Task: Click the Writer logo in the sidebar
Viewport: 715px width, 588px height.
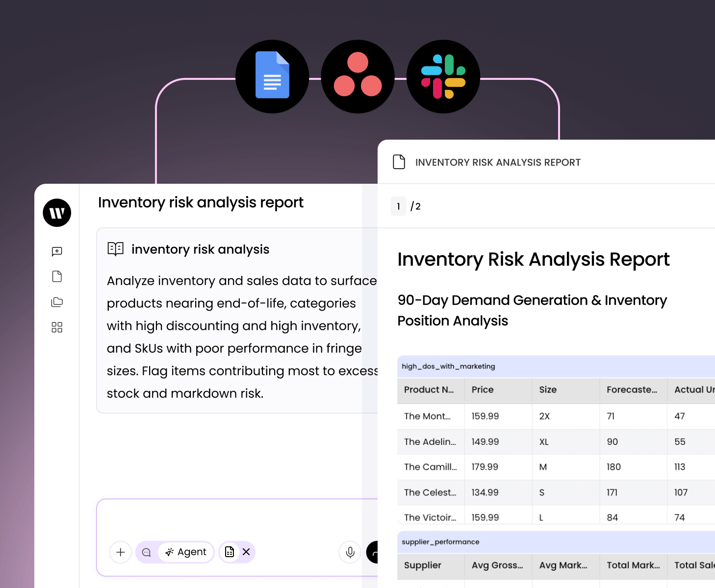Action: (x=56, y=213)
